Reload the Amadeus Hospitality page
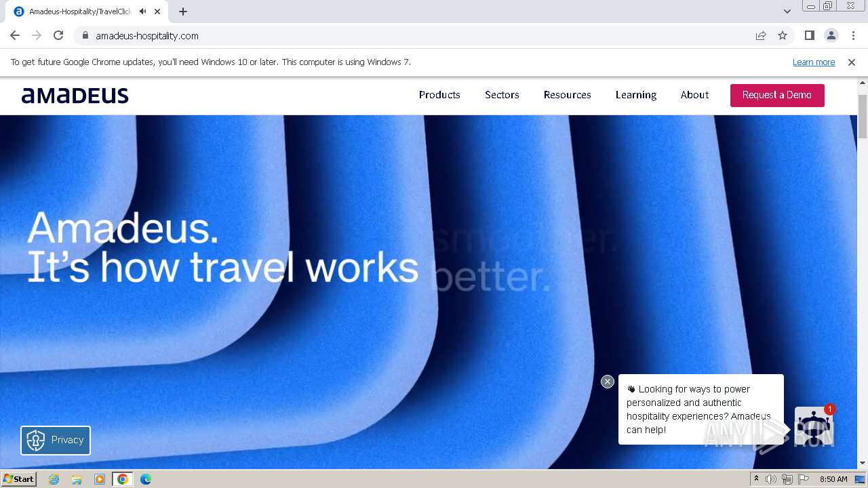The height and width of the screenshot is (488, 868). (x=58, y=35)
